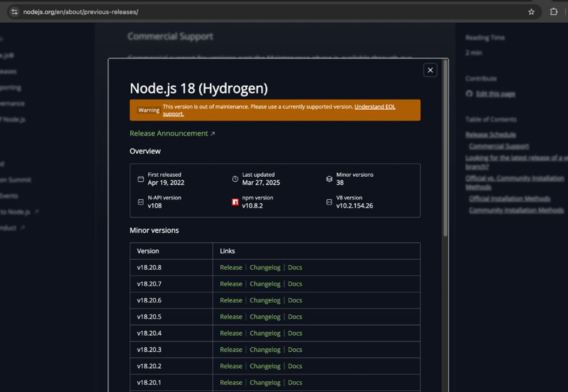Image resolution: width=568 pixels, height=392 pixels.
Task: Open Release link for v18.20.3
Action: (x=231, y=349)
